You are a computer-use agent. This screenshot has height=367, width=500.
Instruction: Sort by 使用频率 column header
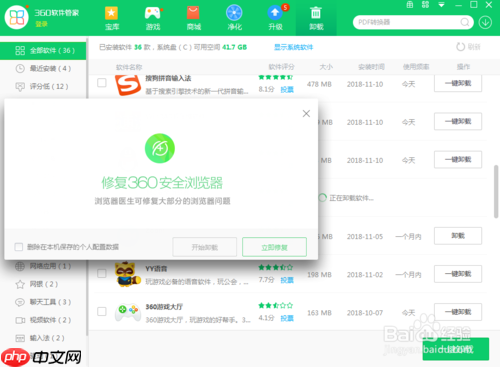(416, 67)
